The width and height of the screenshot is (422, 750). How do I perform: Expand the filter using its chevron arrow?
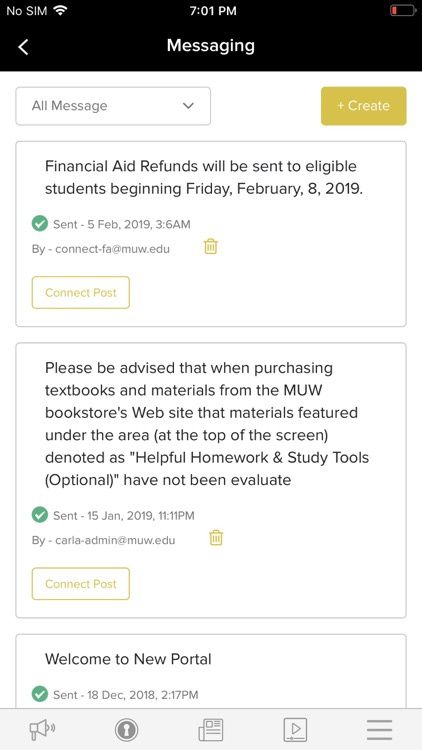(189, 106)
